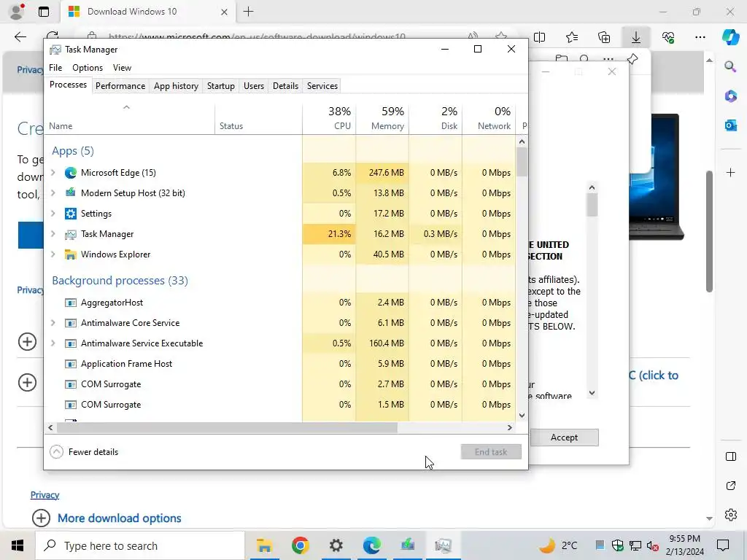Switch to the Startup tab
Viewport: 747px width, 560px height.
coord(220,86)
